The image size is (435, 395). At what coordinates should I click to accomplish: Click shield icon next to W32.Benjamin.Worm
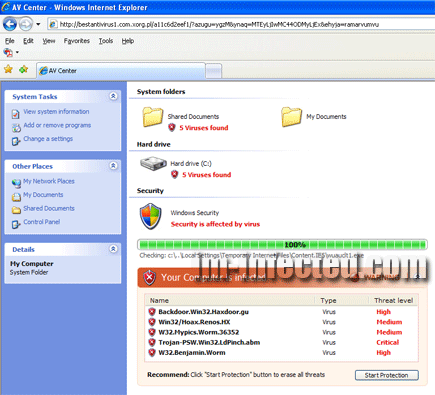pyautogui.click(x=152, y=352)
